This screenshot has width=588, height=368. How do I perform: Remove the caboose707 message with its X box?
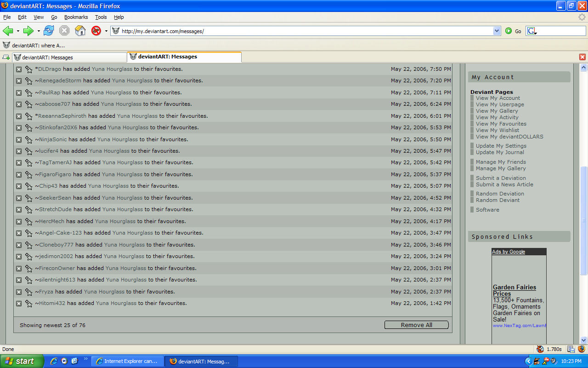[x=19, y=104]
